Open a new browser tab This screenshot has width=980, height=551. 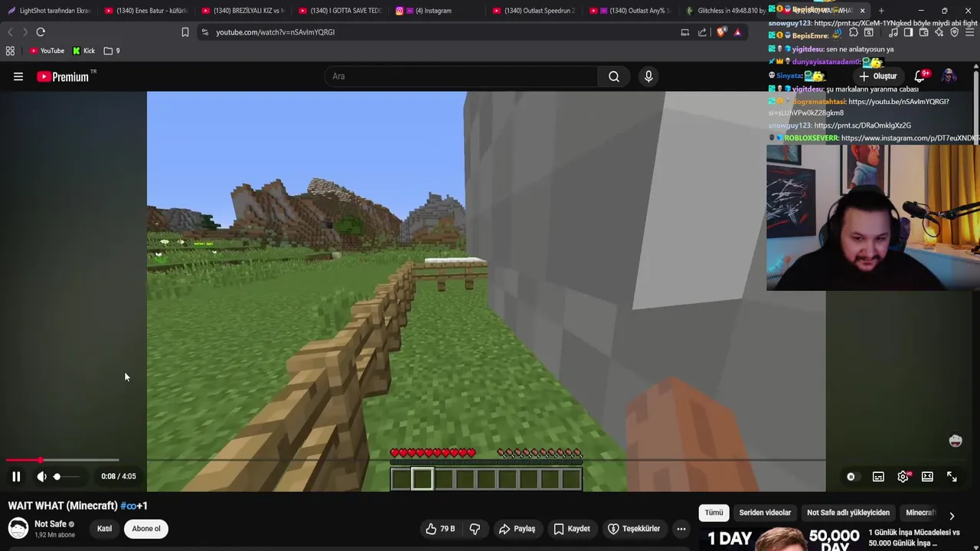(x=881, y=11)
